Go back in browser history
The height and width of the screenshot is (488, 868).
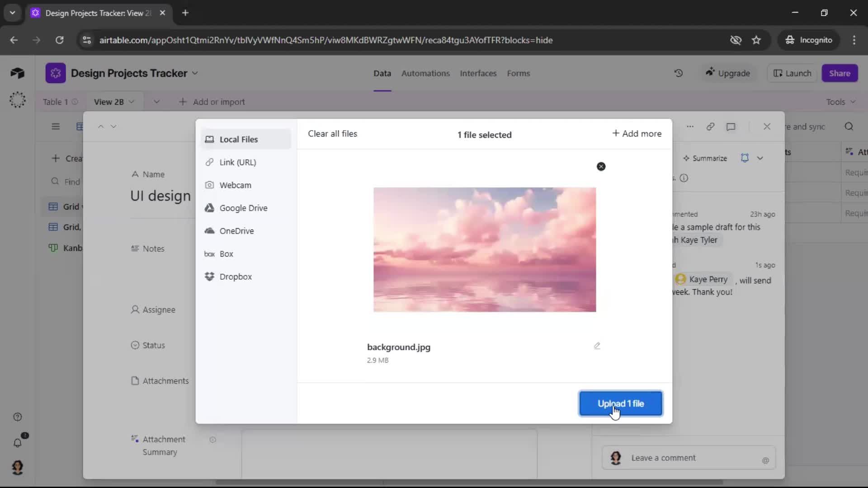(14, 40)
